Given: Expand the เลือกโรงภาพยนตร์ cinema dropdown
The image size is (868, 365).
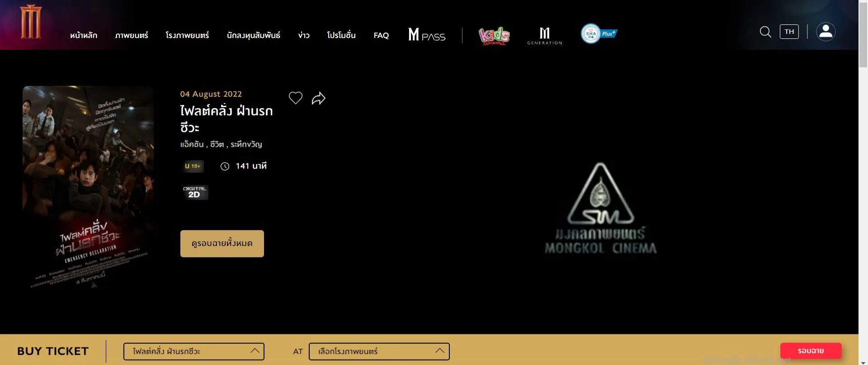Looking at the screenshot, I should [379, 351].
